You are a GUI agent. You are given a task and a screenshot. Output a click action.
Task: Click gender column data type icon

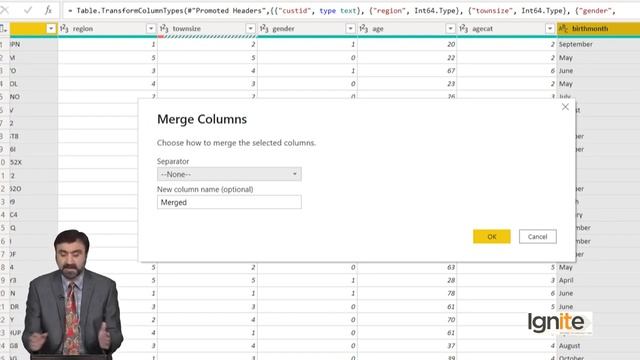(x=264, y=29)
